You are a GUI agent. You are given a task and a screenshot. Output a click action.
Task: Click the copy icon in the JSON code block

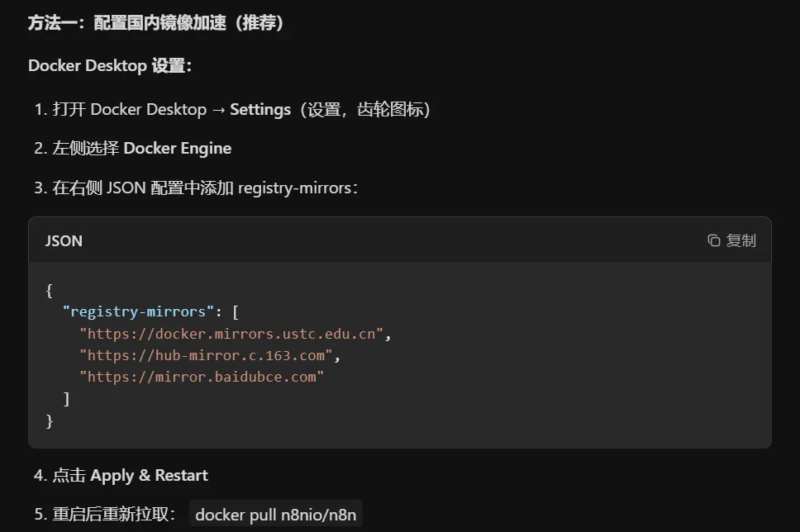point(714,240)
